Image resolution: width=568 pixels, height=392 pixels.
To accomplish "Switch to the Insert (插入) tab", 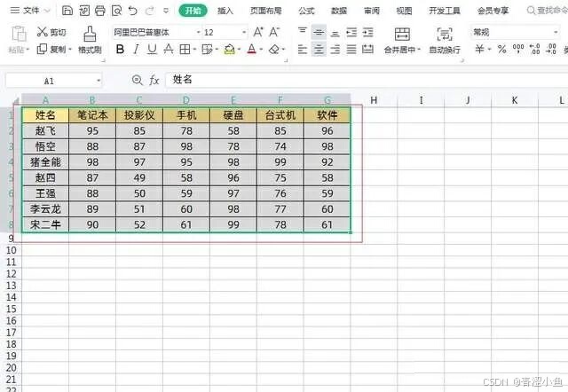I will click(225, 11).
